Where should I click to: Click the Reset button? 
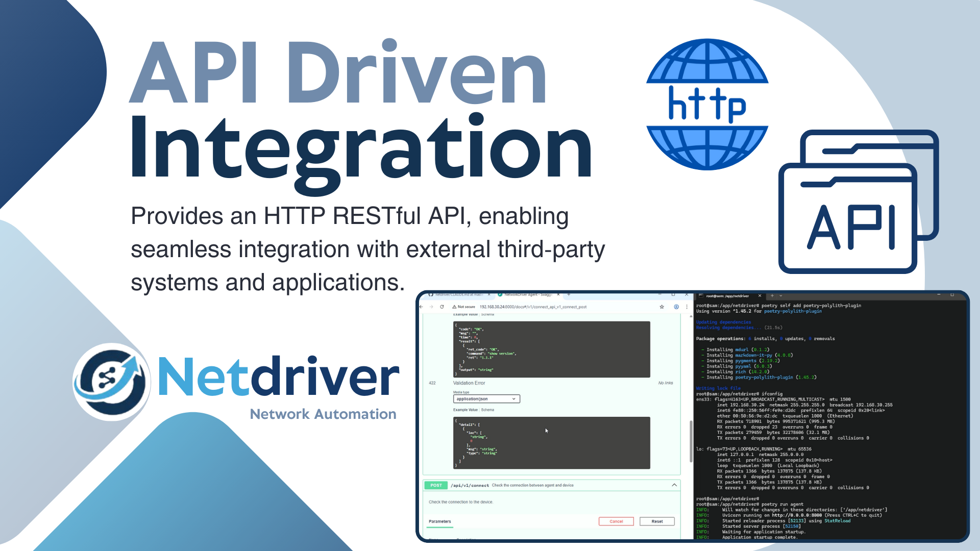[x=657, y=521]
